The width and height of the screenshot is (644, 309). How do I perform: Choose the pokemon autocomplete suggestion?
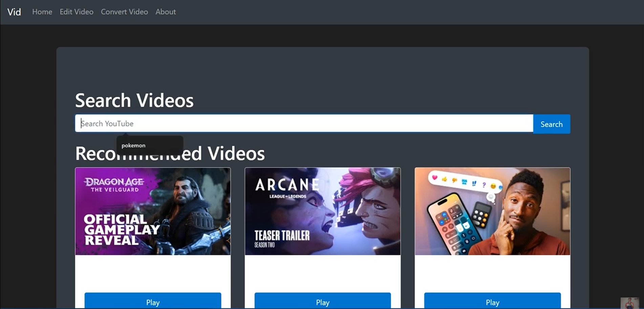[x=150, y=145]
